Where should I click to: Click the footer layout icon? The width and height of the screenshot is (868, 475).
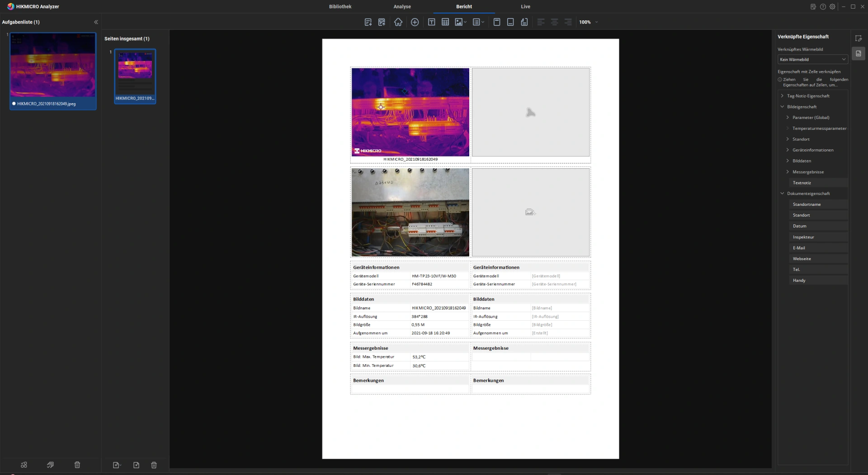tap(510, 22)
